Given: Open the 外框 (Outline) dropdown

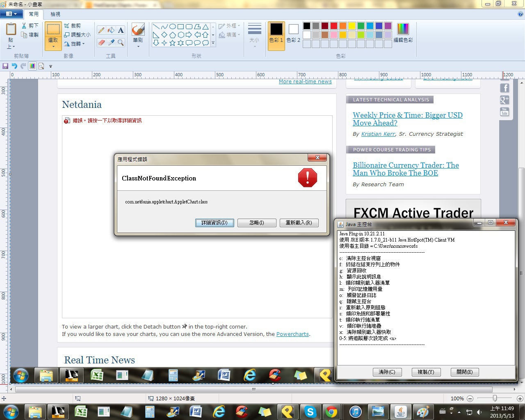Looking at the screenshot, I should (x=230, y=26).
